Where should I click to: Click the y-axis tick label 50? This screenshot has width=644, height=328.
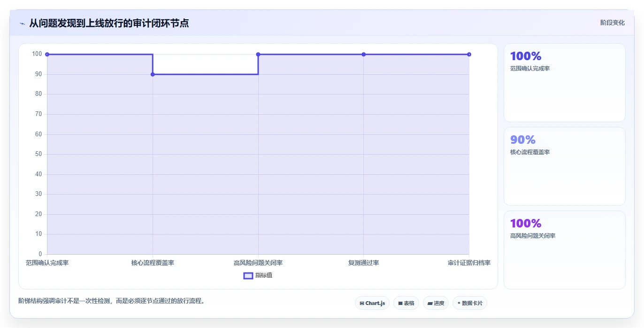coord(38,154)
